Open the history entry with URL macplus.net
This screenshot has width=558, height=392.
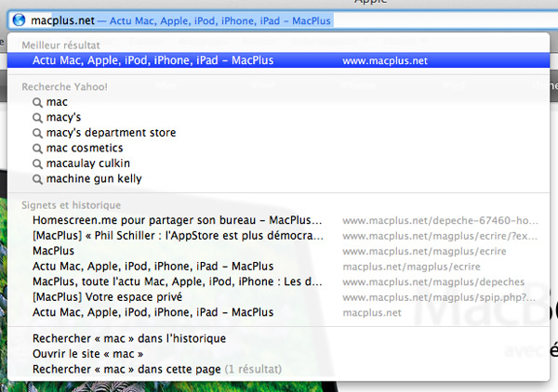click(279, 312)
